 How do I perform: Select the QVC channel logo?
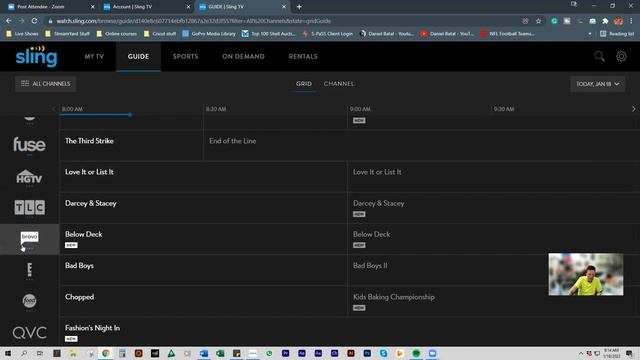click(29, 333)
